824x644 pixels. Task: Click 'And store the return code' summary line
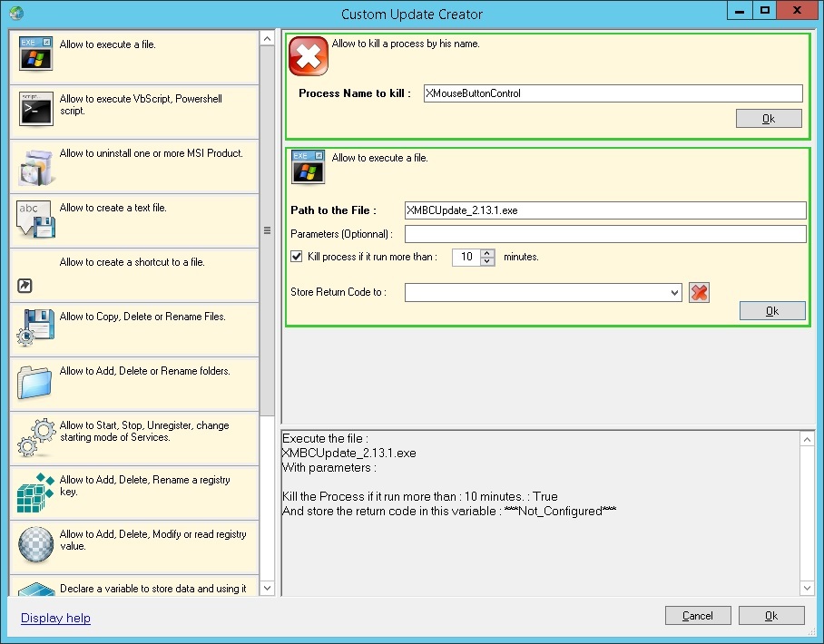point(449,511)
